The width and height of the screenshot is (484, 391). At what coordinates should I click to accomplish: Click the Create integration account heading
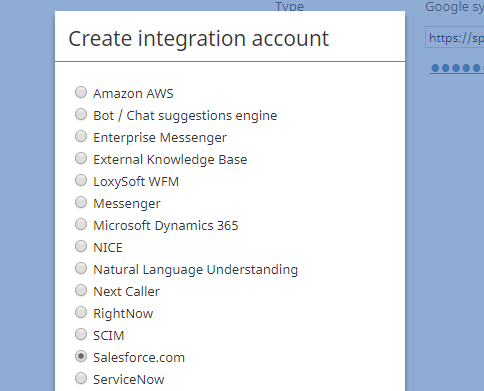(x=199, y=39)
